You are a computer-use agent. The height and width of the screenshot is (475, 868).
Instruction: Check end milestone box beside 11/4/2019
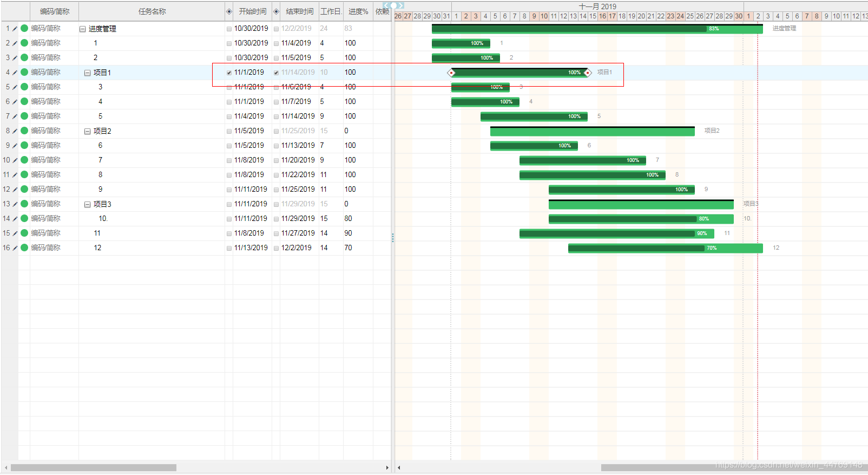tap(276, 43)
